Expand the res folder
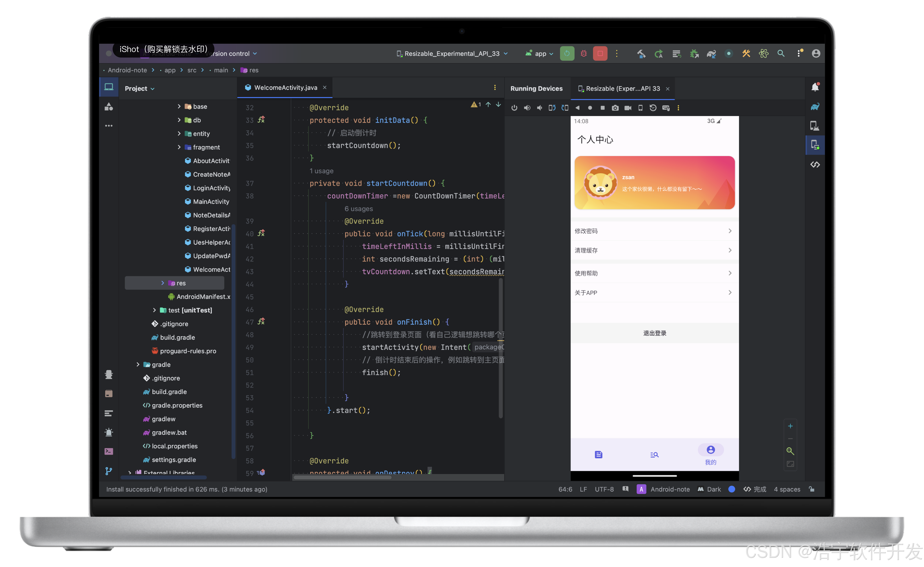This screenshot has height=567, width=924. (162, 283)
